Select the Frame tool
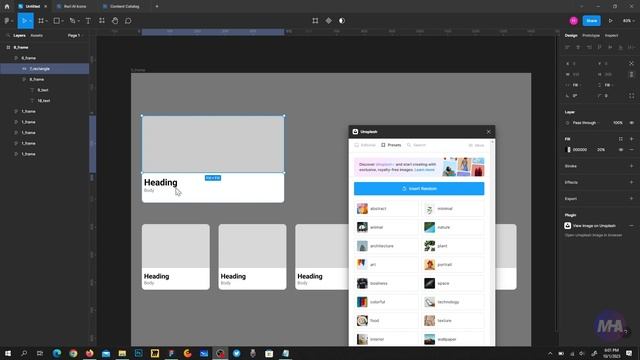 click(41, 21)
